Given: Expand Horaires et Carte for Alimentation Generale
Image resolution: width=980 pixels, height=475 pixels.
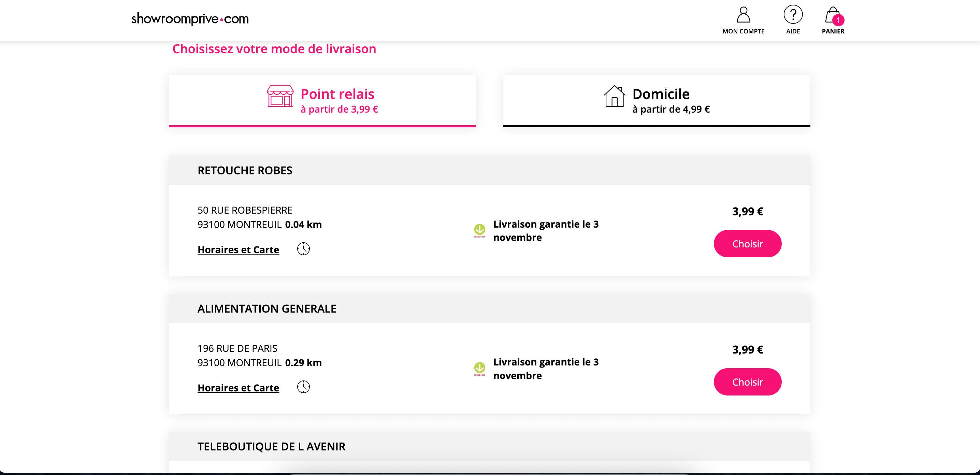Looking at the screenshot, I should point(238,388).
